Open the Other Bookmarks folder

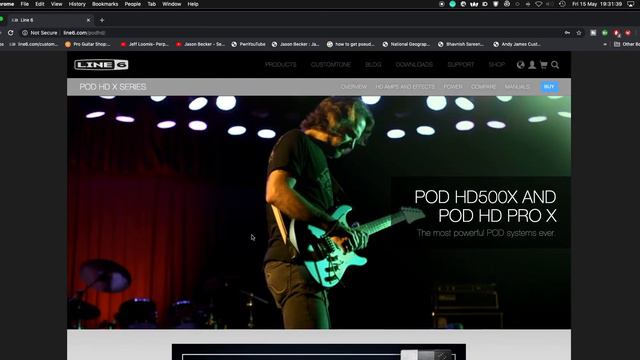tap(627, 44)
